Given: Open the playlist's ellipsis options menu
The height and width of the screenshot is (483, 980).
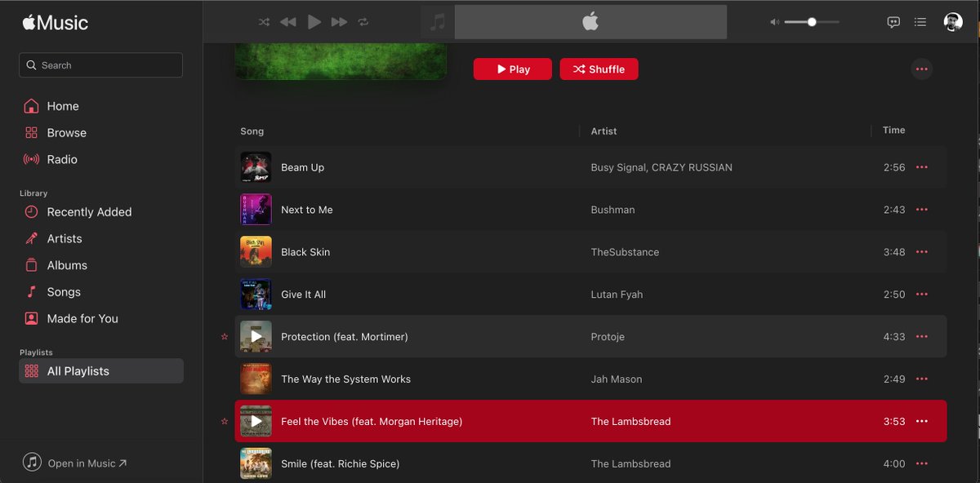Looking at the screenshot, I should pyautogui.click(x=921, y=69).
